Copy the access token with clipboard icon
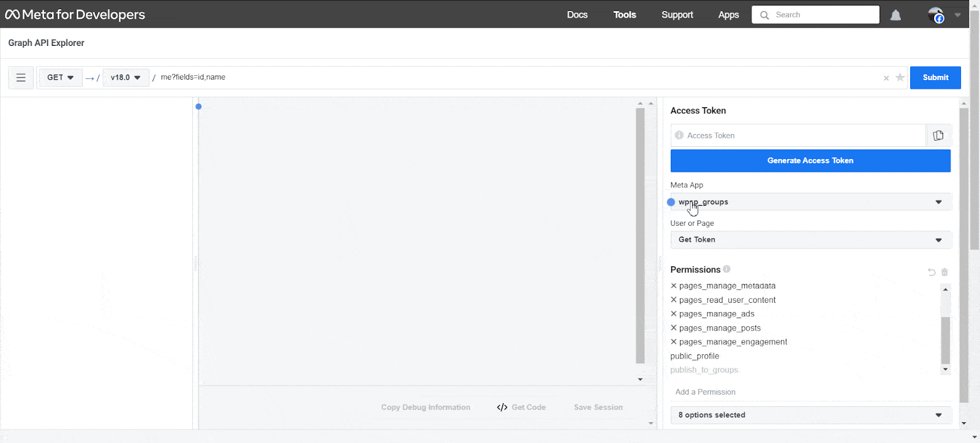The image size is (980, 443). click(x=938, y=135)
